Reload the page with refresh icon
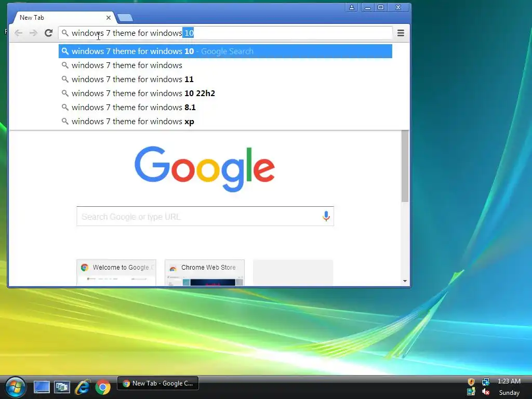The height and width of the screenshot is (399, 532). coord(48,33)
